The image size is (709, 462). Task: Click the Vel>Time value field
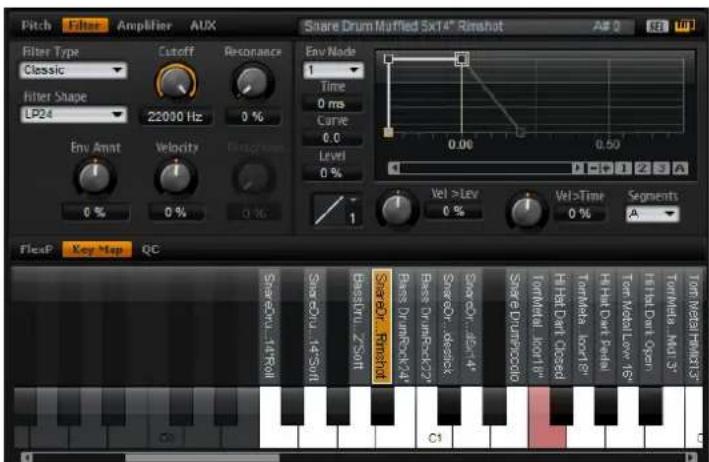pyautogui.click(x=580, y=213)
